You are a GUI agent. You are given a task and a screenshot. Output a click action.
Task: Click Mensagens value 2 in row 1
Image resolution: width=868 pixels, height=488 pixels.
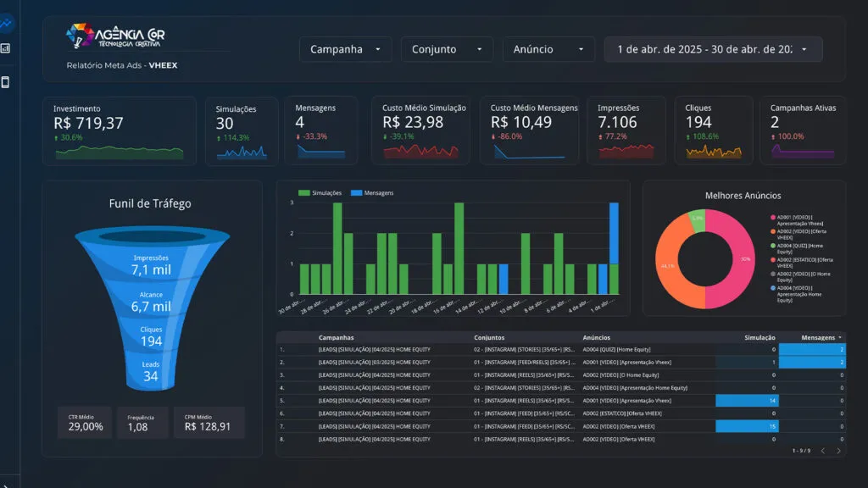click(812, 350)
